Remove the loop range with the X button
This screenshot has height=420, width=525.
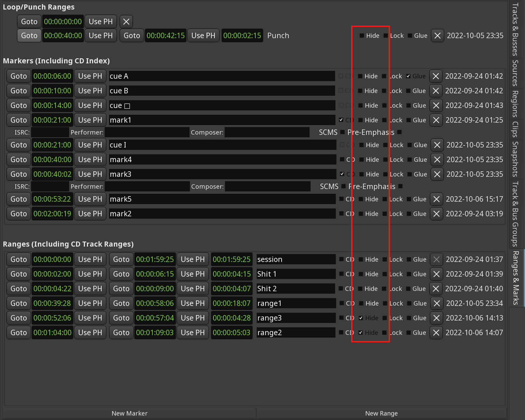[x=126, y=21]
